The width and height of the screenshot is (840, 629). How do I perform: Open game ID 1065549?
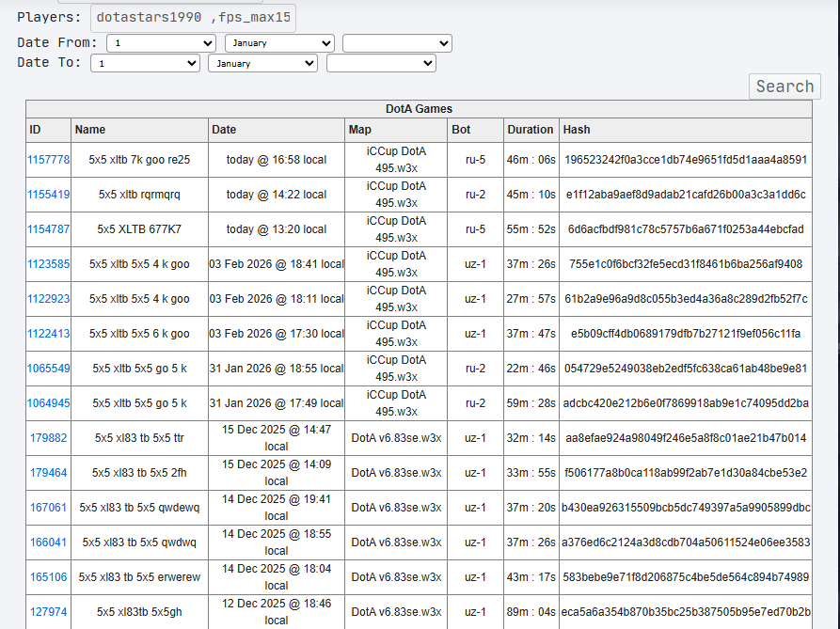pyautogui.click(x=48, y=369)
